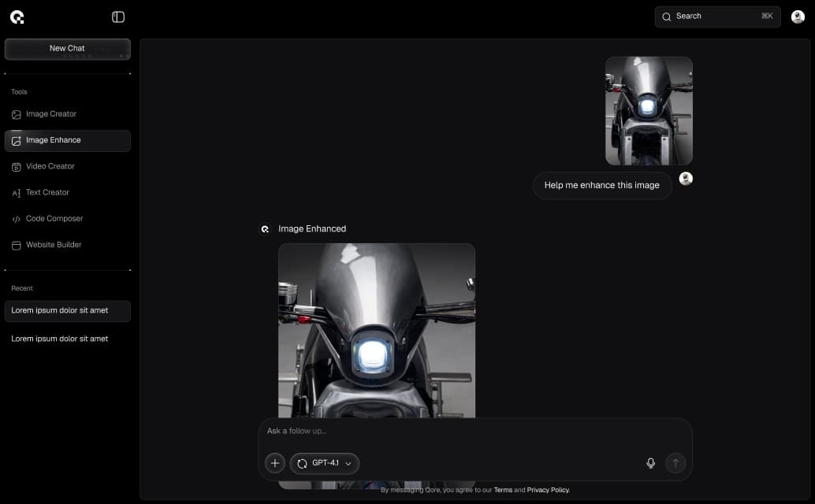Toggle the sidebar collapse icon
Screen dimensions: 815x504
(x=118, y=17)
